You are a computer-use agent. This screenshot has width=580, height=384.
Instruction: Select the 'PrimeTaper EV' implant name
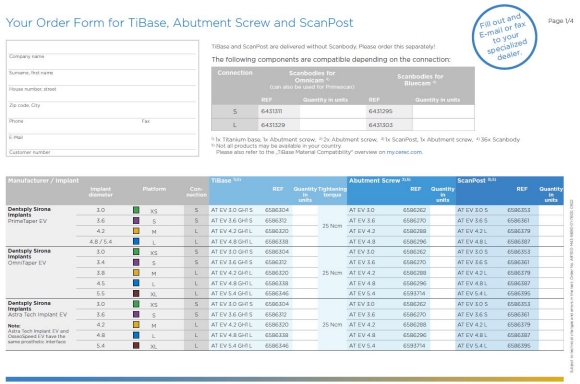27,221
